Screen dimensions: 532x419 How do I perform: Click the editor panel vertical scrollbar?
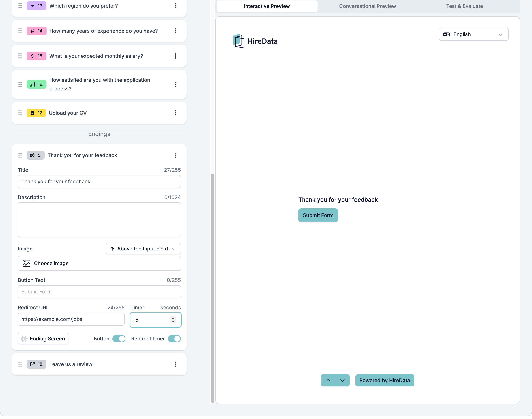[x=213, y=288]
